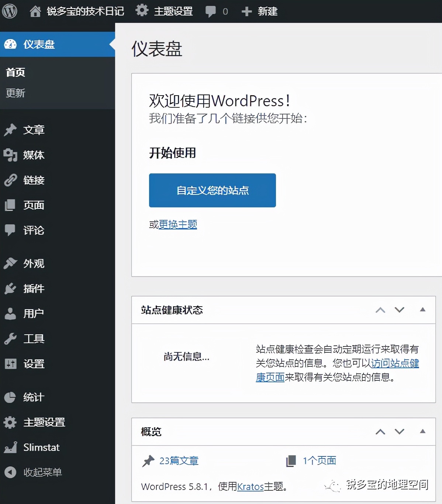Open the Slimstat menu label

[x=41, y=447]
